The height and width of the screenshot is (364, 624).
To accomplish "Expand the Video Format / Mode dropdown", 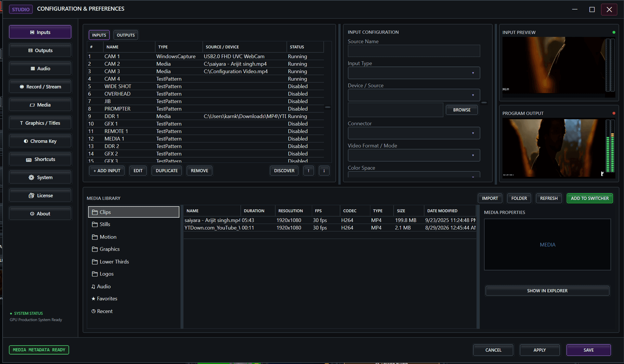I will [x=414, y=155].
